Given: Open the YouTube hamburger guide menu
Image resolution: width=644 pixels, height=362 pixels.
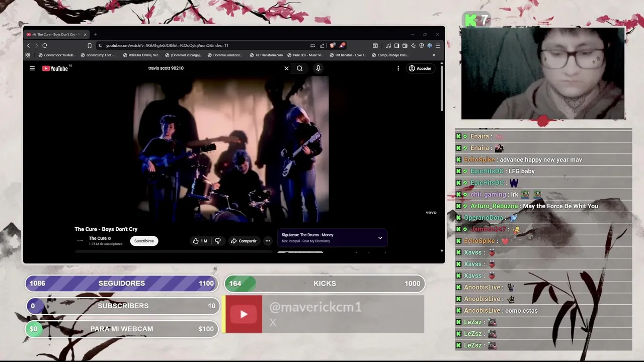Looking at the screenshot, I should (32, 68).
